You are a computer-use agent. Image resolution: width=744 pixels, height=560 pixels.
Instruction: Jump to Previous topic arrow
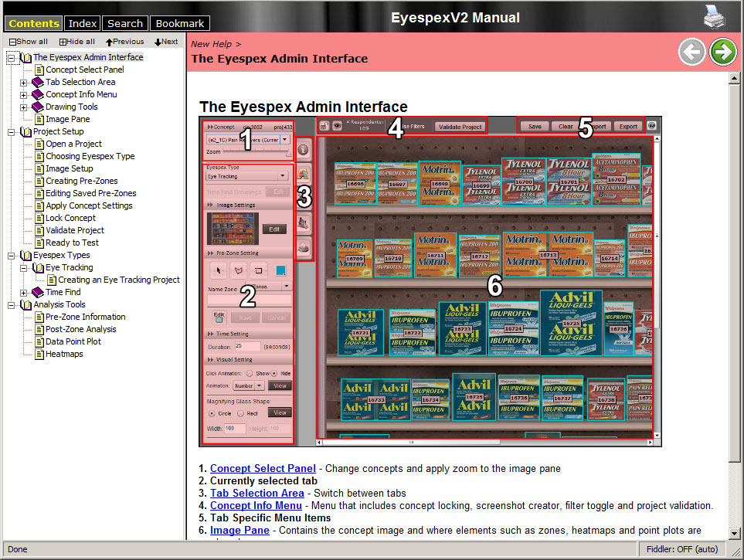click(110, 42)
